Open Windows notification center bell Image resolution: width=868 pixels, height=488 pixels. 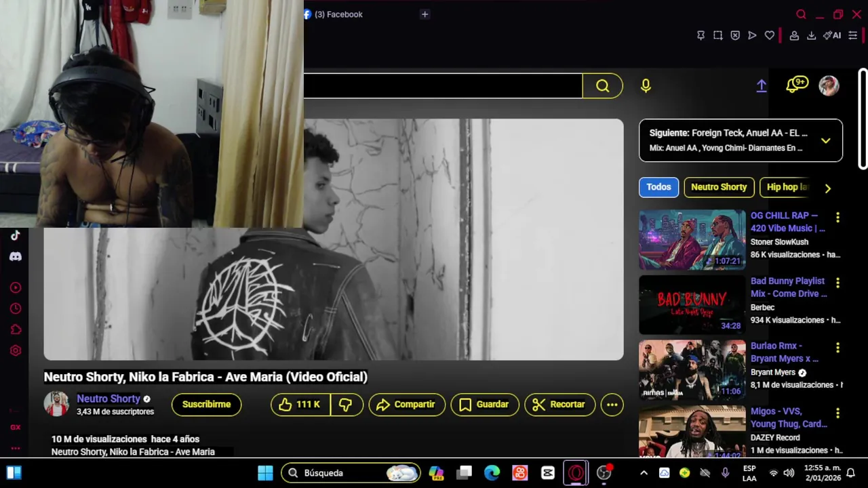pos(850,472)
